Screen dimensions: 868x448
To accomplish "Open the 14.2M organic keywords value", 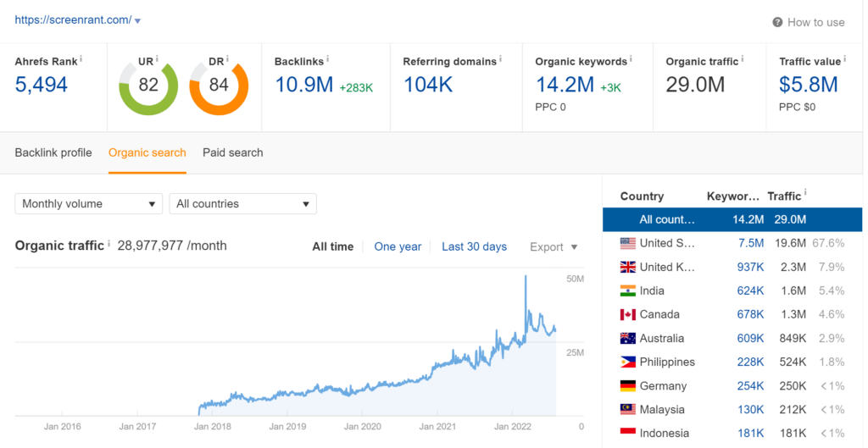I will coord(565,85).
